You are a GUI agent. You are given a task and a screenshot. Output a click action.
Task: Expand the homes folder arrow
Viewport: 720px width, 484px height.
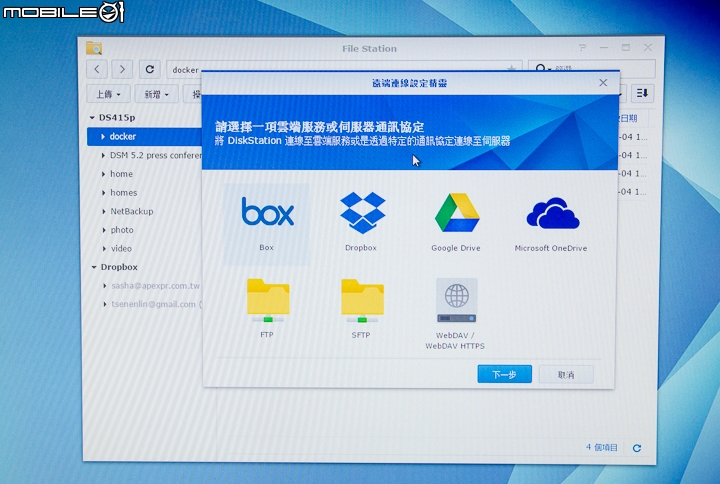pos(103,193)
